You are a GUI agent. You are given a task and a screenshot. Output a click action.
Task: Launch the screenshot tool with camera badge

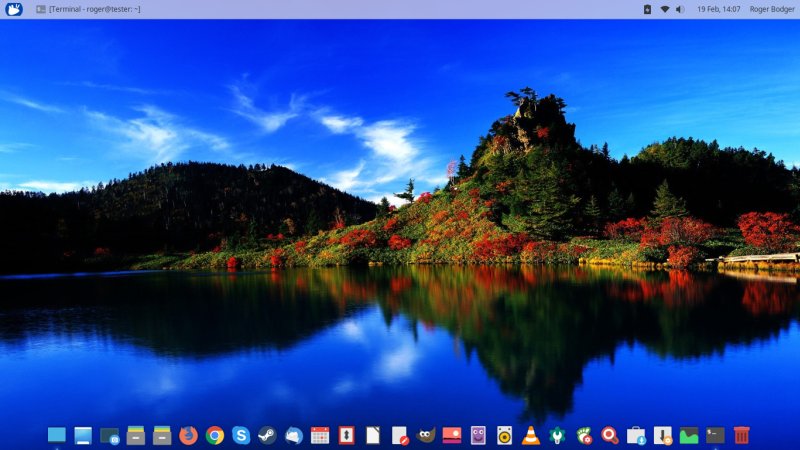pyautogui.click(x=109, y=436)
